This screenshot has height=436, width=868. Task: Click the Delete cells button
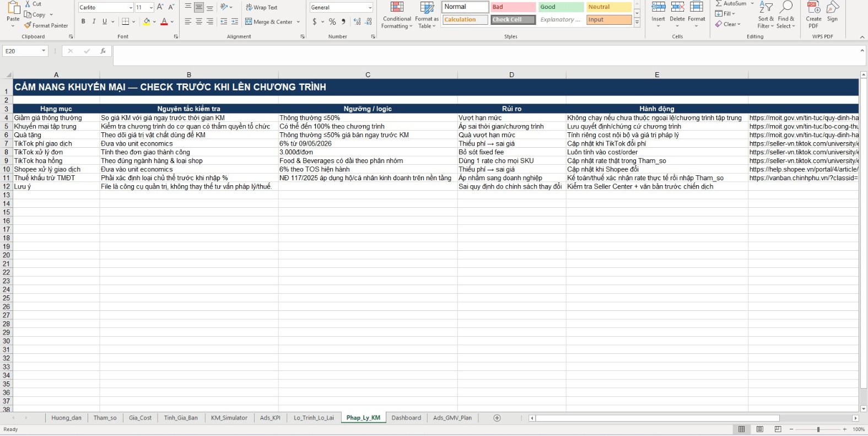coord(677,15)
